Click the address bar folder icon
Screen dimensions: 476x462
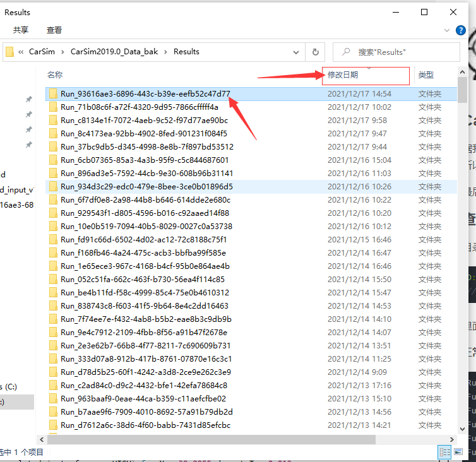click(9, 52)
